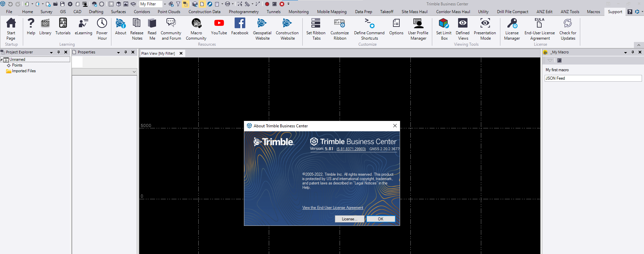Open Properties panel options dropdown
This screenshot has width=644, height=254.
(118, 52)
